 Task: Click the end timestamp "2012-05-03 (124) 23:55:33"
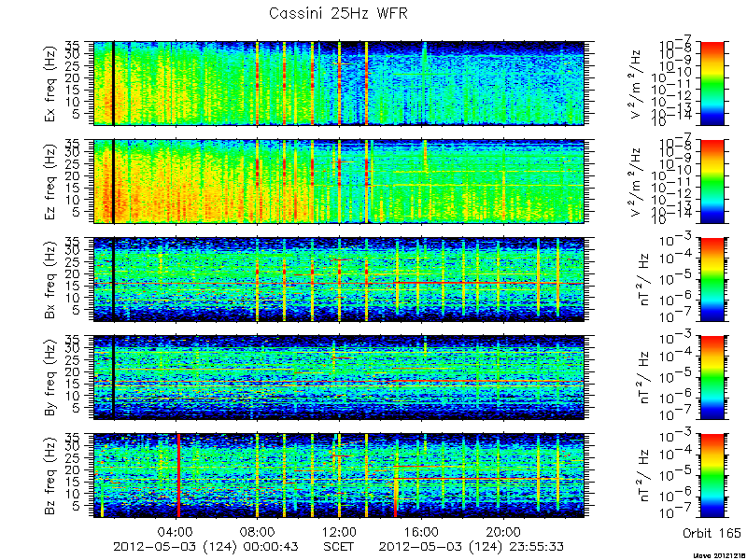[473, 546]
